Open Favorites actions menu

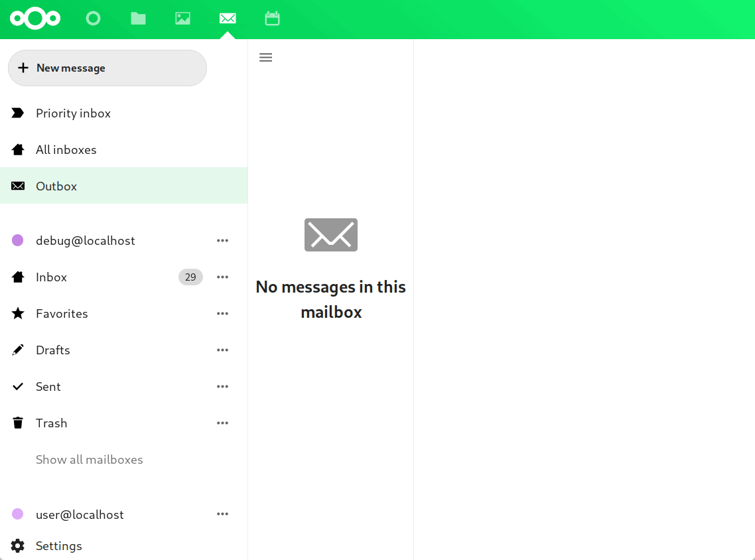click(x=222, y=313)
